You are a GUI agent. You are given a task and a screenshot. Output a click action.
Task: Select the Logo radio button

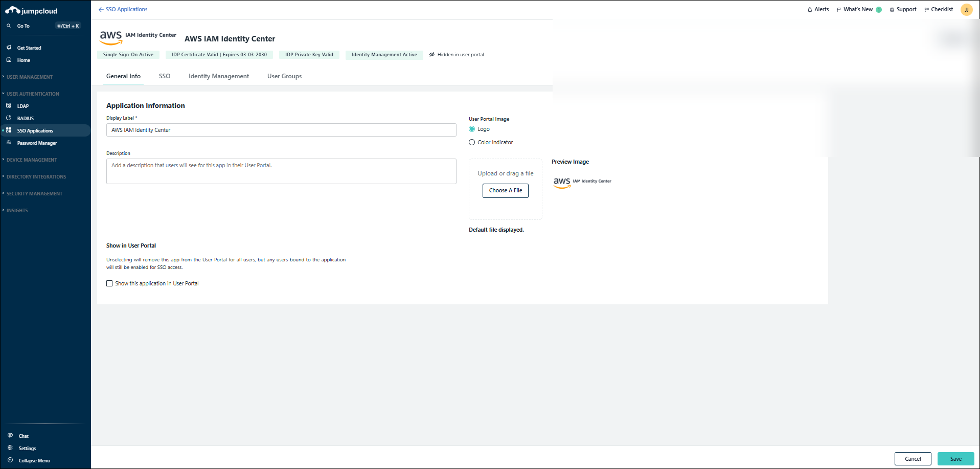pyautogui.click(x=472, y=129)
